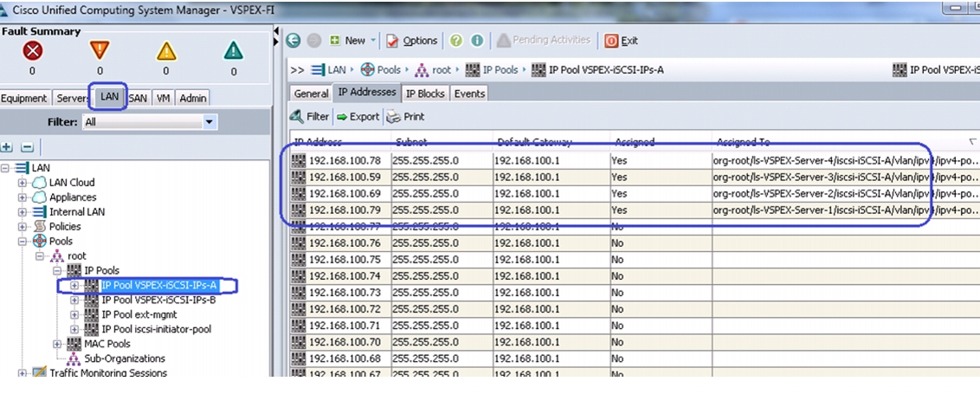Expand IP Pool iscsi-initiator-pool node
Screen dimensions: 980x420
[74, 329]
